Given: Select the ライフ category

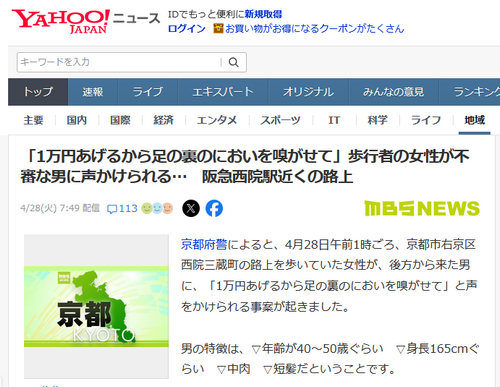Looking at the screenshot, I should click(x=426, y=120).
